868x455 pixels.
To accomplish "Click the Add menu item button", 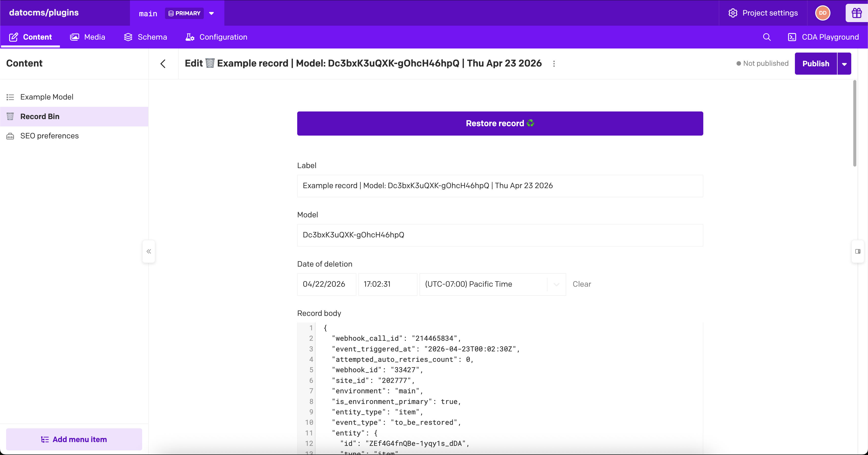I will coord(74,439).
